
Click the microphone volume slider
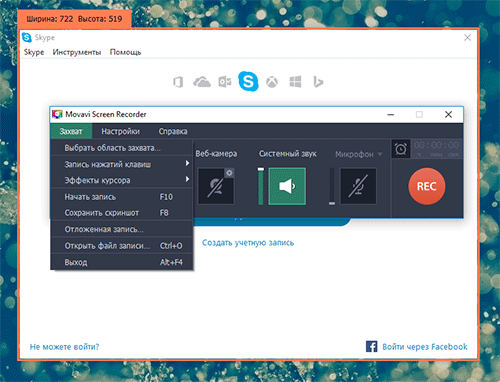click(332, 186)
